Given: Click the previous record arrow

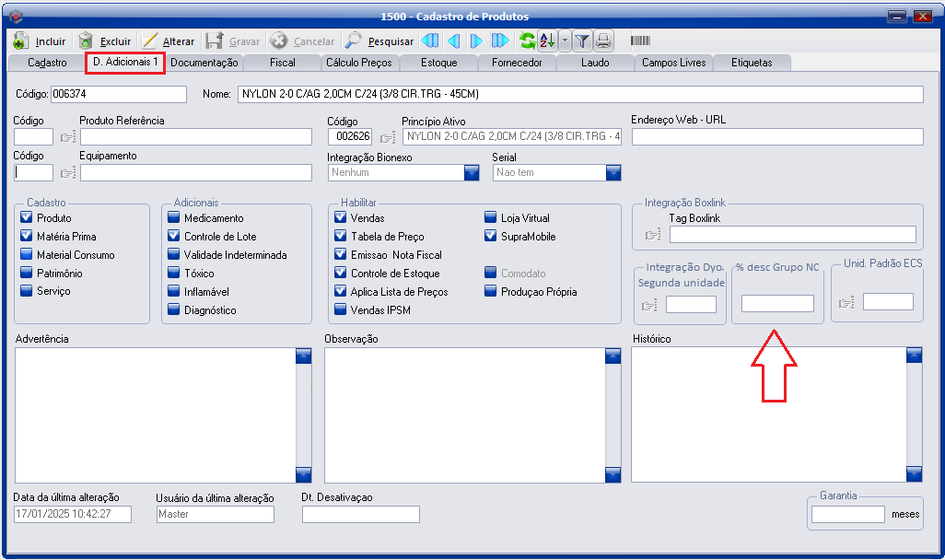Looking at the screenshot, I should pos(453,41).
